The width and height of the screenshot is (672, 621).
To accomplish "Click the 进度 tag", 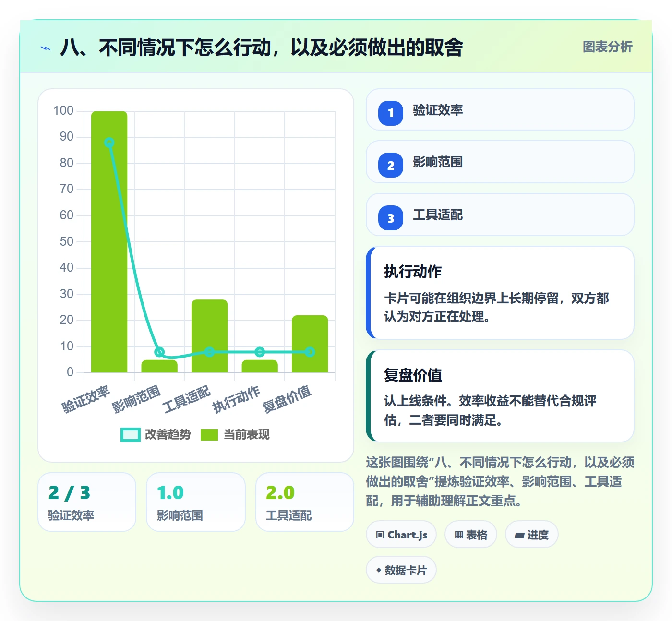I will 532,535.
